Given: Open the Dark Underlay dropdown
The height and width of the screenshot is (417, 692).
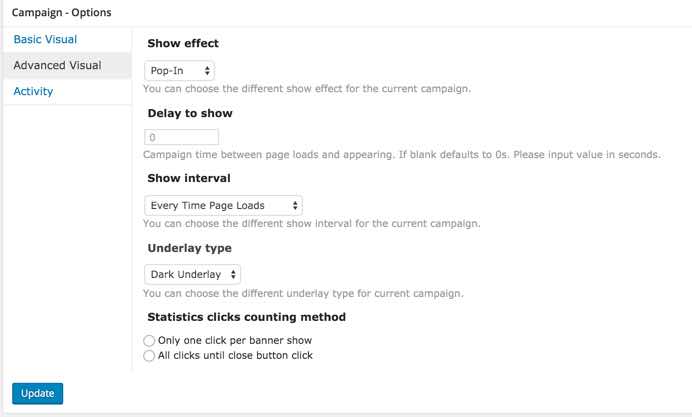Looking at the screenshot, I should [x=192, y=274].
